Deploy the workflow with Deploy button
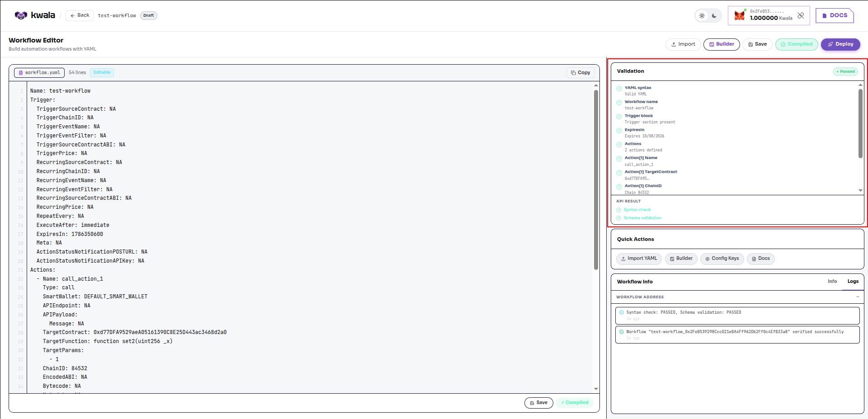868x419 pixels. (840, 44)
